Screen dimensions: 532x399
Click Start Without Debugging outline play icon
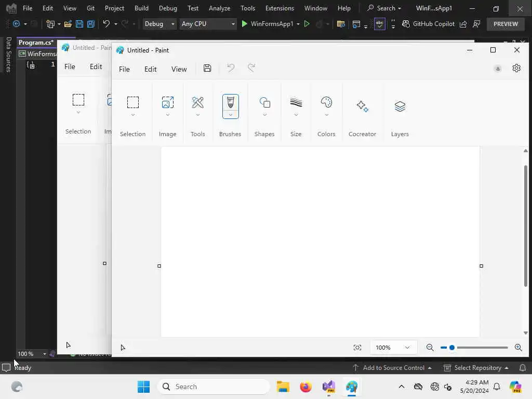(307, 24)
